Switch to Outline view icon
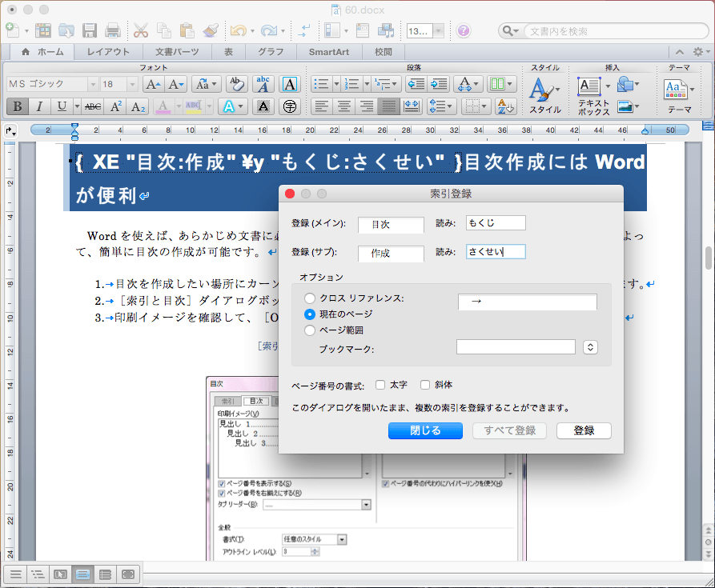The height and width of the screenshot is (588, 715). point(38,574)
